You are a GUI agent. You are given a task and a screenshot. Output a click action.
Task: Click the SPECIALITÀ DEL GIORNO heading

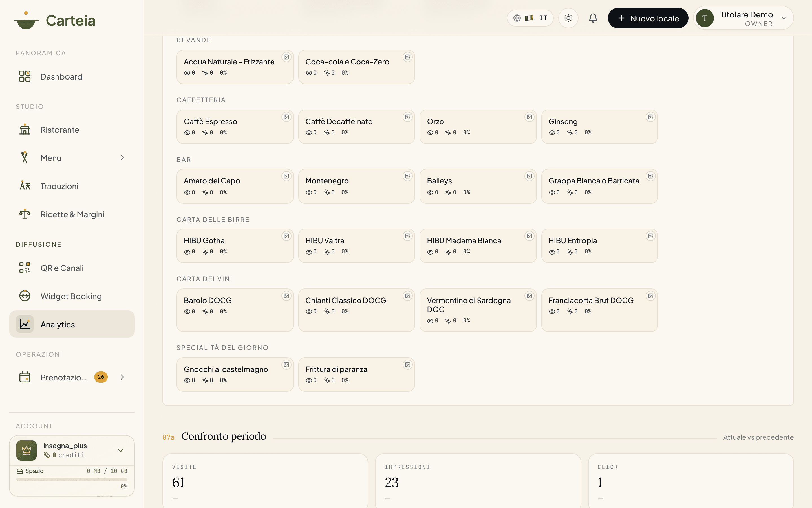[x=222, y=348]
